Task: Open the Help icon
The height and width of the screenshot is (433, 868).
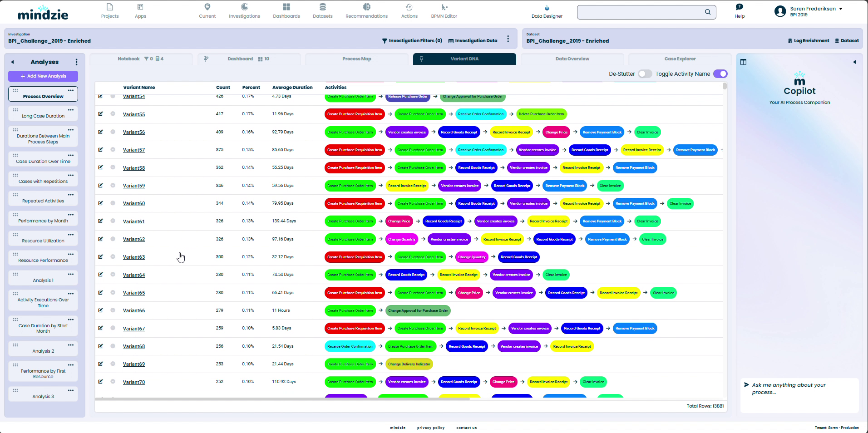Action: click(x=740, y=7)
